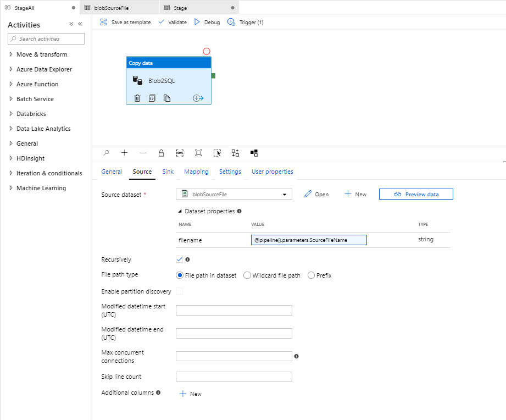This screenshot has width=506, height=420.
Task: Switch to the Mapping tab
Action: click(196, 172)
